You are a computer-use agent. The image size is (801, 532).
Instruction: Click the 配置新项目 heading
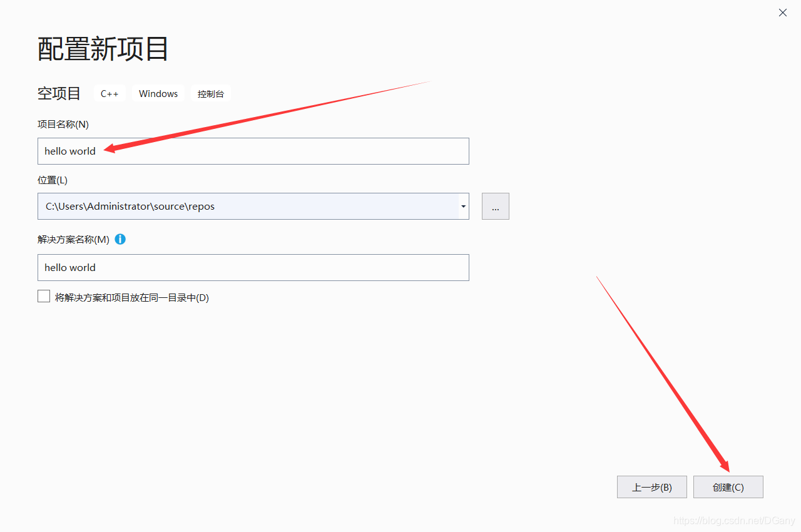coord(103,49)
